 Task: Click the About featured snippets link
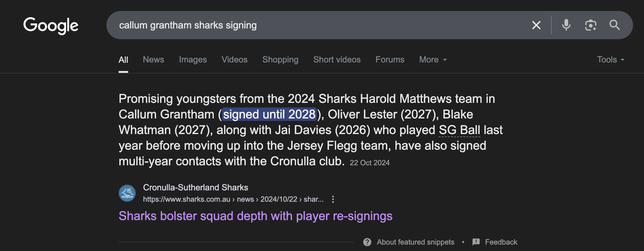click(415, 242)
